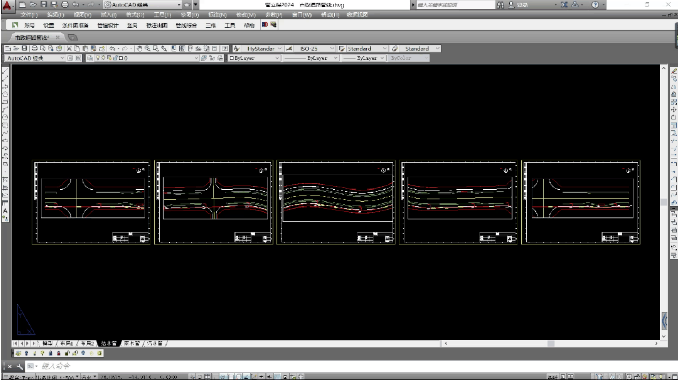Image resolution: width=678 pixels, height=380 pixels.
Task: Click the Save disk icon in quick access bar
Action: point(44,5)
